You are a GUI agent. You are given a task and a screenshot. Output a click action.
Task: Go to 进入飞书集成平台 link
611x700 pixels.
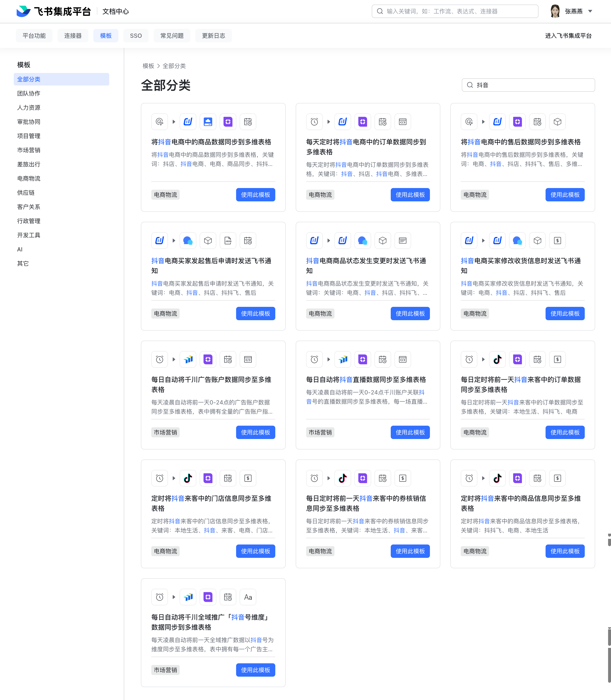[568, 36]
